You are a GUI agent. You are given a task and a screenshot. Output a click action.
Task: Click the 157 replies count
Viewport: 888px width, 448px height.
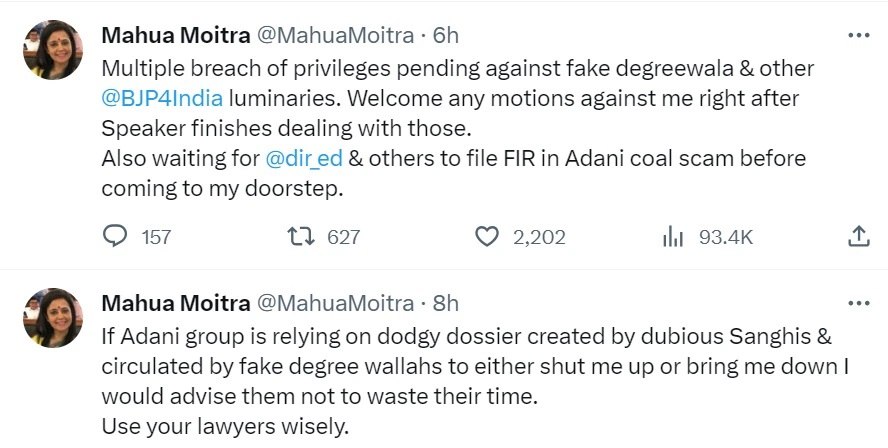point(156,237)
